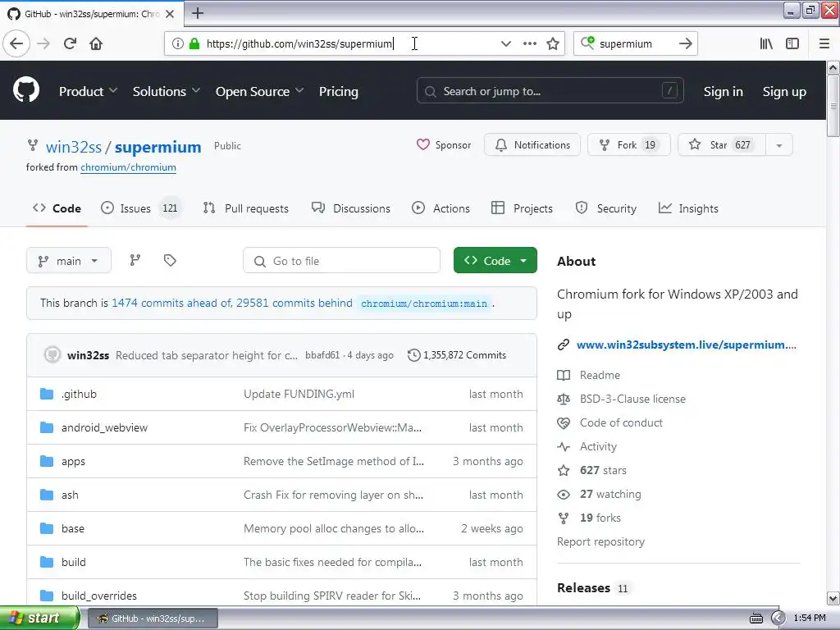Open the branches icon next to main

pos(135,260)
